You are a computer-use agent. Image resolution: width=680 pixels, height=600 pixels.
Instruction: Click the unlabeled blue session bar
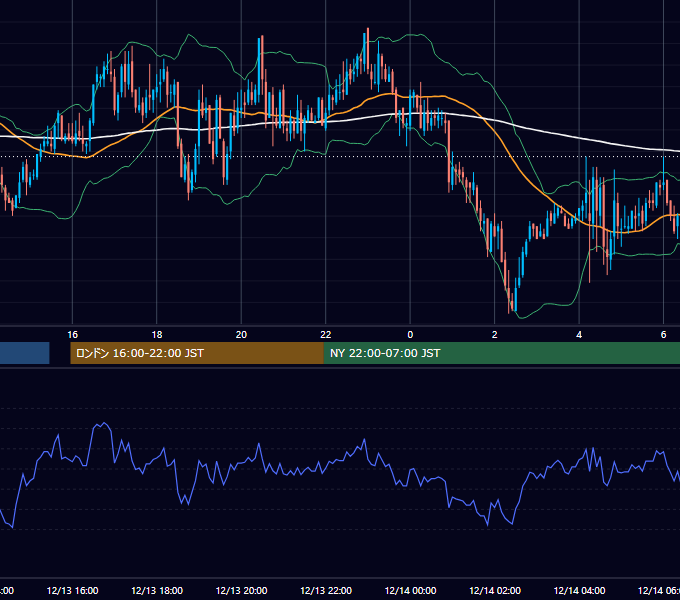click(25, 353)
